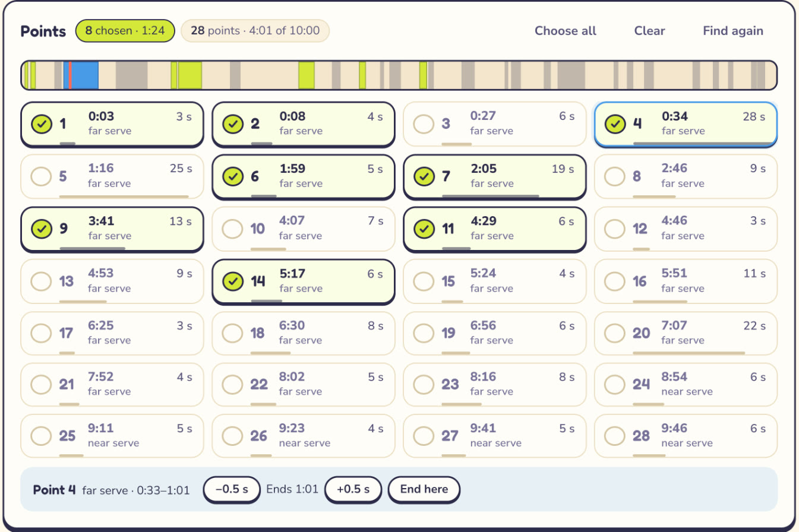This screenshot has width=799, height=532.
Task: Click the 1:59 timestamp on point 6
Action: click(292, 169)
